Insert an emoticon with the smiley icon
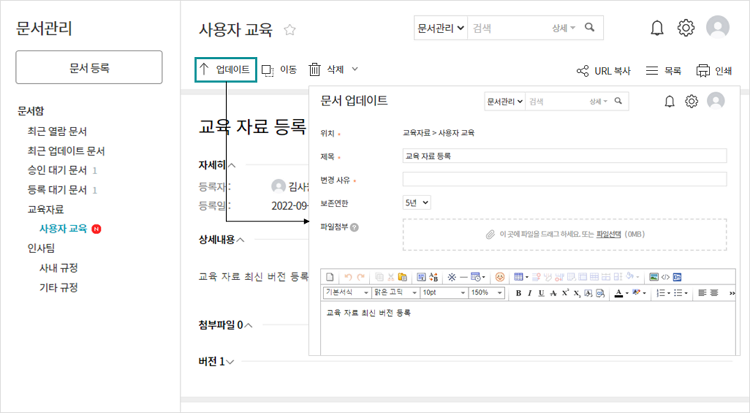Screen dimensions: 750x413 click(500, 277)
